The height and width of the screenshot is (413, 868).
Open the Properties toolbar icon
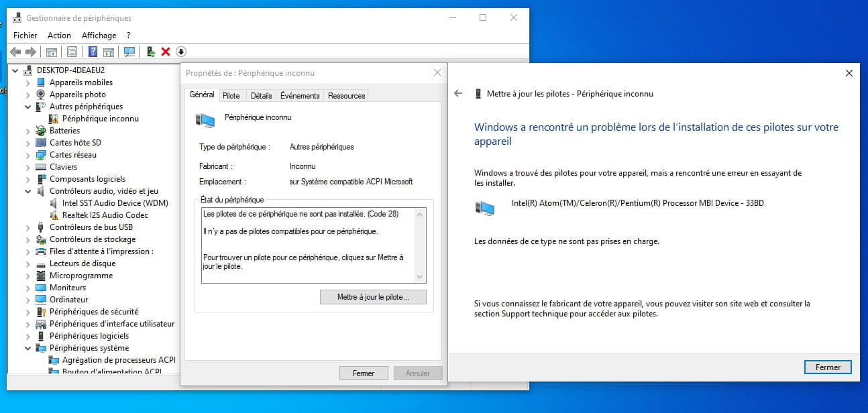72,52
